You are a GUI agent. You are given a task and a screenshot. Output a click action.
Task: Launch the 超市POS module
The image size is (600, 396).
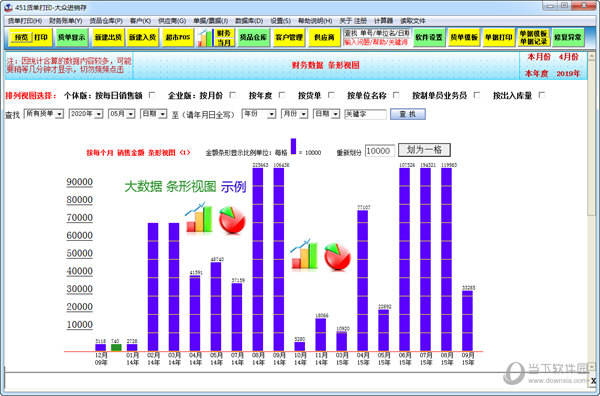click(178, 37)
